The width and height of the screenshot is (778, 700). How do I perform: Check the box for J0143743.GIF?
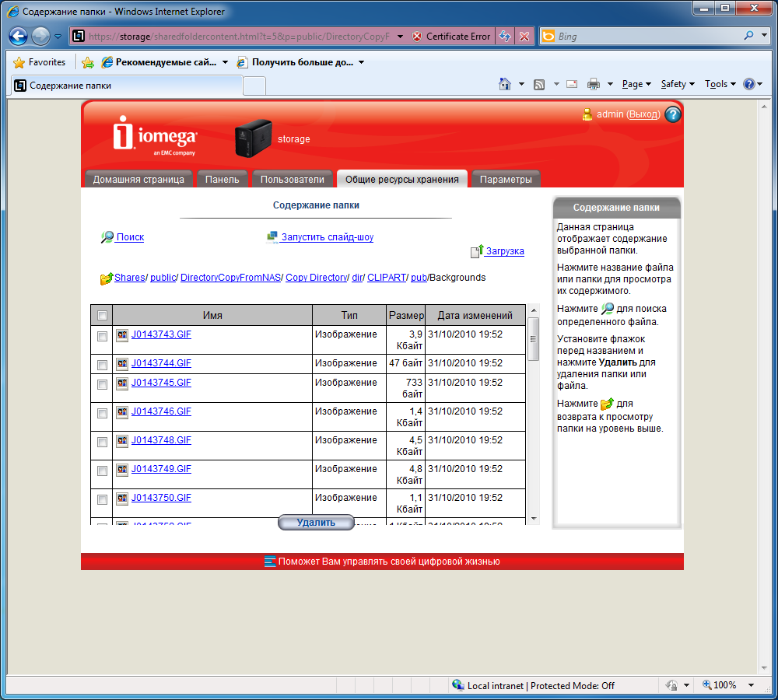(x=102, y=336)
